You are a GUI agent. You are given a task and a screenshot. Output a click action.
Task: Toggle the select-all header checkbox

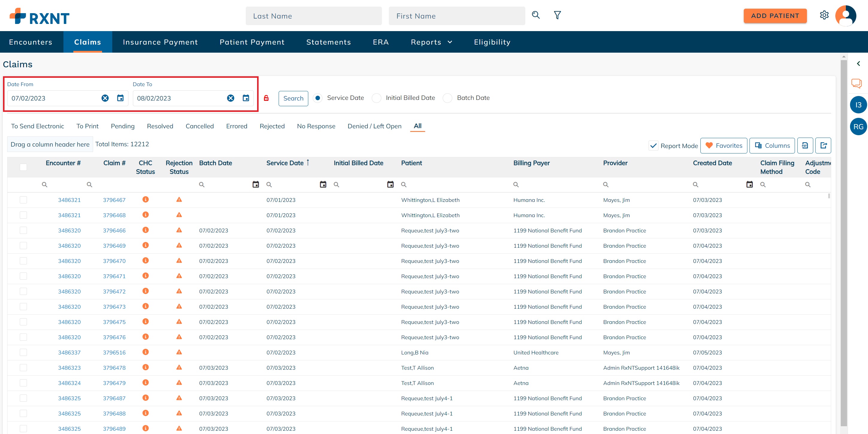[23, 167]
